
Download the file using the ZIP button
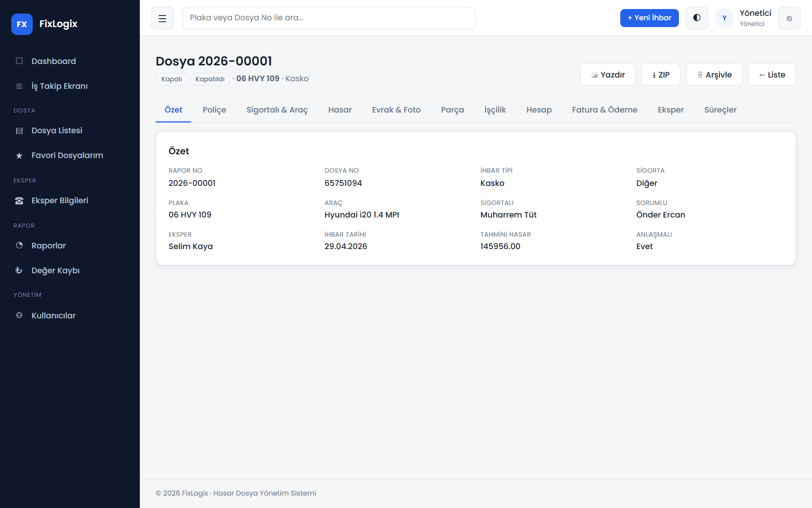point(661,75)
